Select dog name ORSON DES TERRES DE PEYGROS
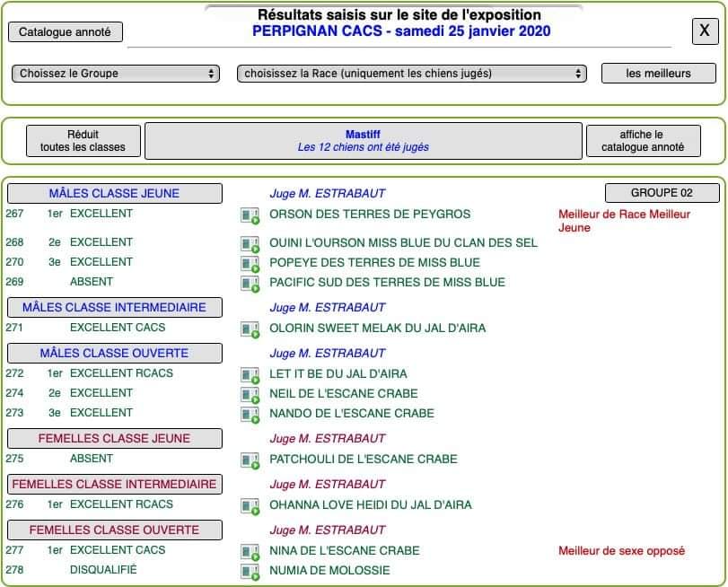 point(370,215)
